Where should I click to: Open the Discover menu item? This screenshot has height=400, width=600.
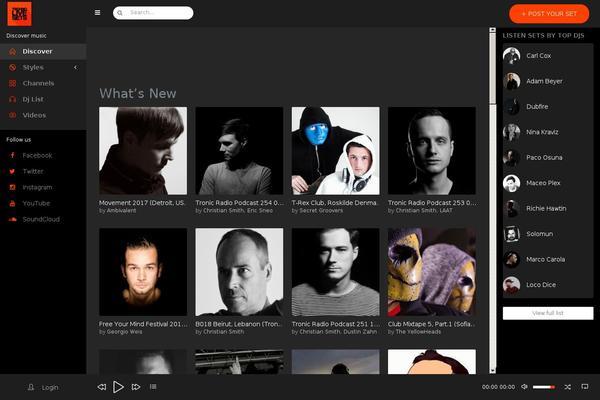click(x=43, y=51)
